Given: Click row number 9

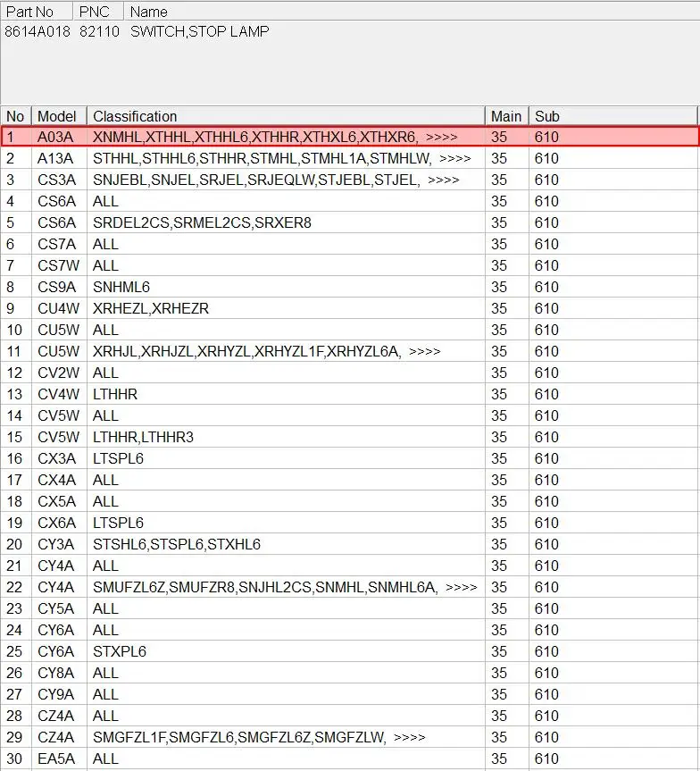Looking at the screenshot, I should (11, 308).
